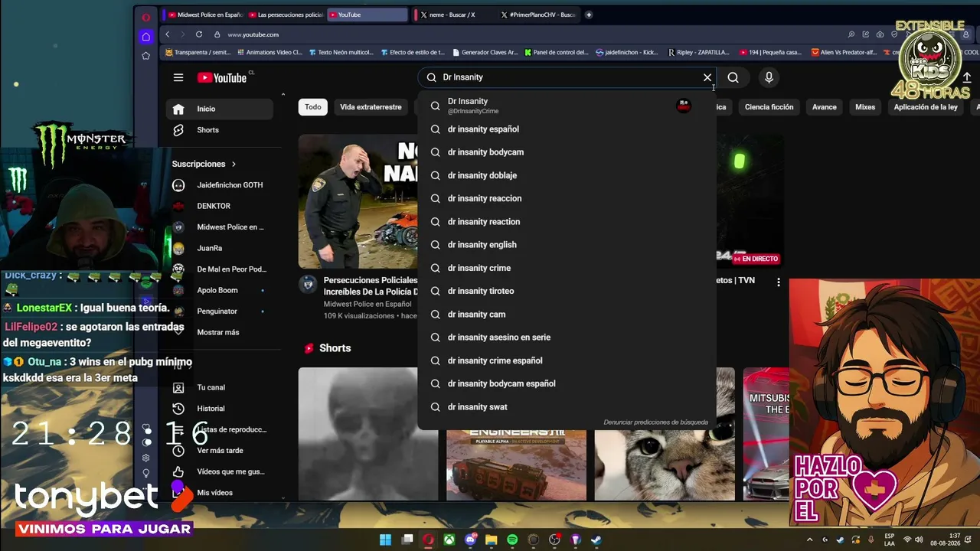This screenshot has width=980, height=551.
Task: Open Spotify from taskbar
Action: 512,540
